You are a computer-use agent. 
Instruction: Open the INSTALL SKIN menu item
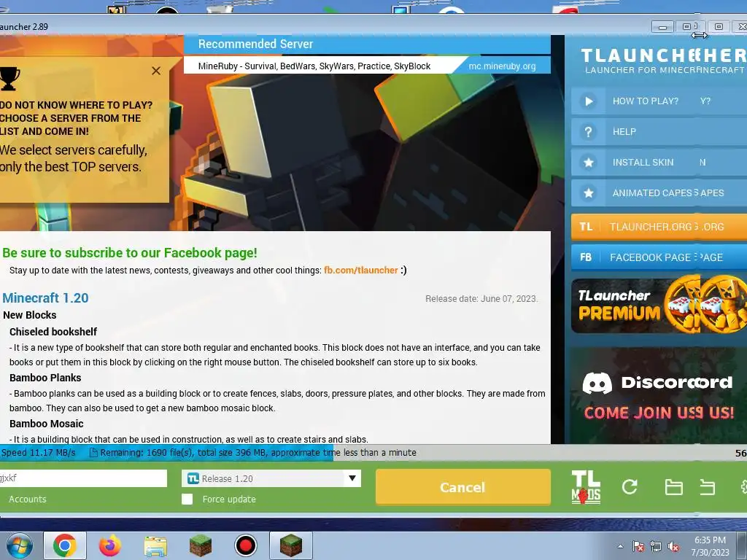659,163
